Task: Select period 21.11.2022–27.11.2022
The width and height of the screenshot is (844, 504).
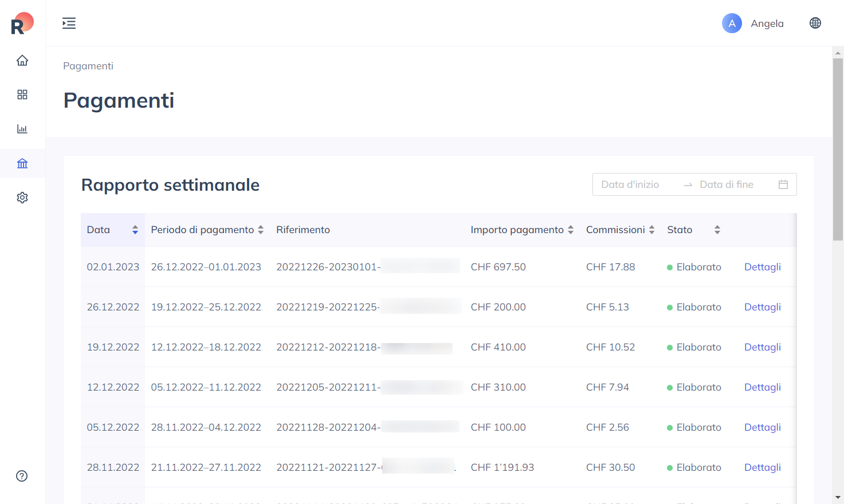Action: (206, 467)
